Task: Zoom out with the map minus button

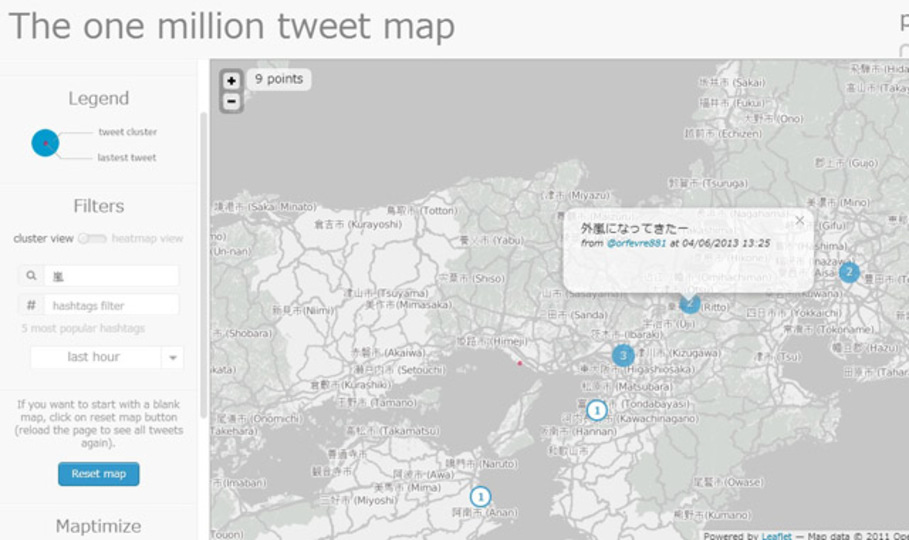Action: click(x=231, y=102)
